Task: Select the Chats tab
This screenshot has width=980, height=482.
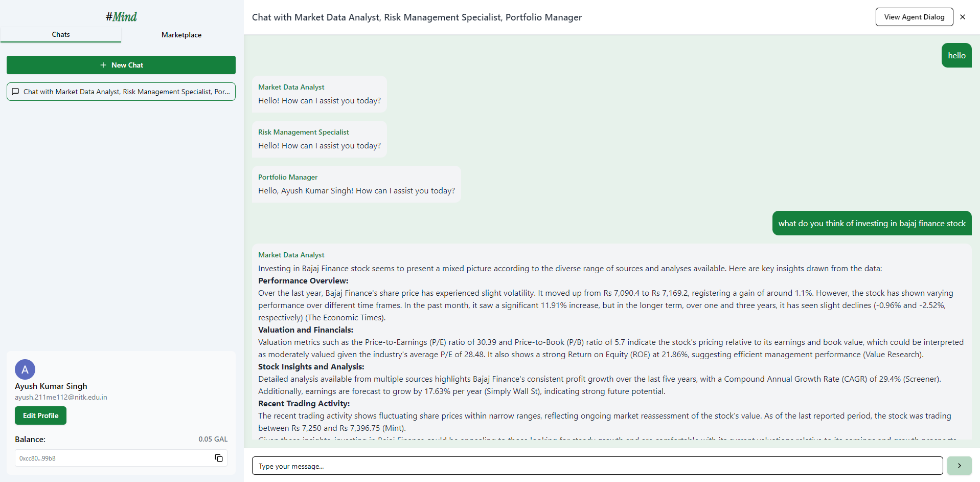Action: [x=60, y=35]
